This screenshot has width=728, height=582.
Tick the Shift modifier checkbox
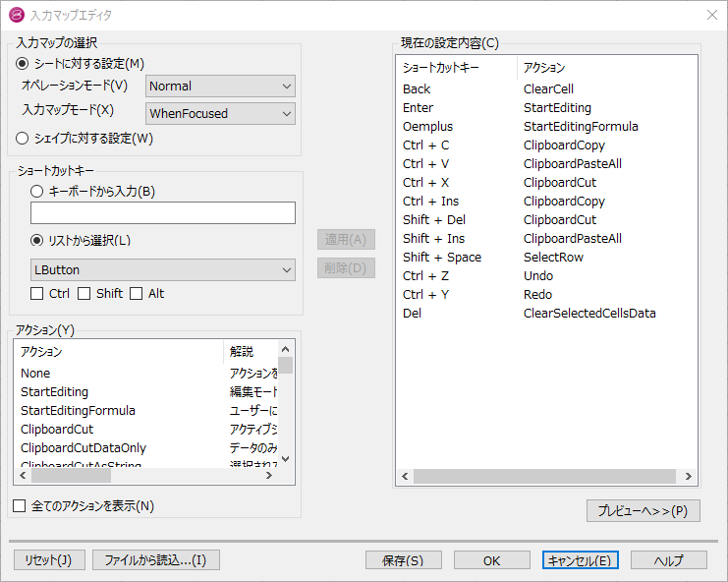(x=84, y=294)
